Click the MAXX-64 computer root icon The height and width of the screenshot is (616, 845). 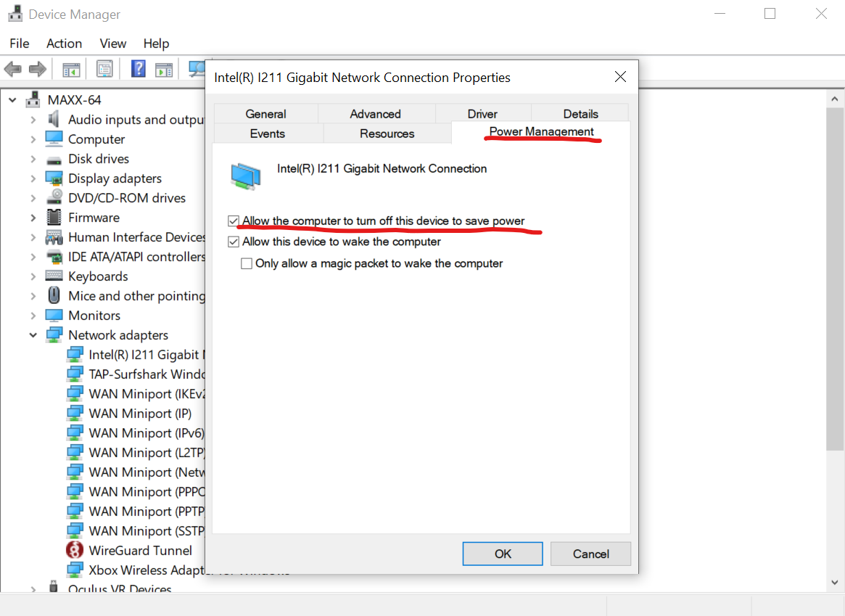point(33,99)
